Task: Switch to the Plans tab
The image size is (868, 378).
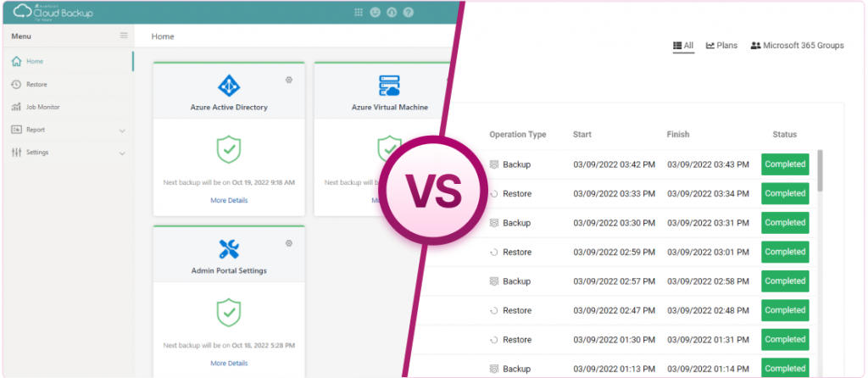Action: click(x=722, y=46)
